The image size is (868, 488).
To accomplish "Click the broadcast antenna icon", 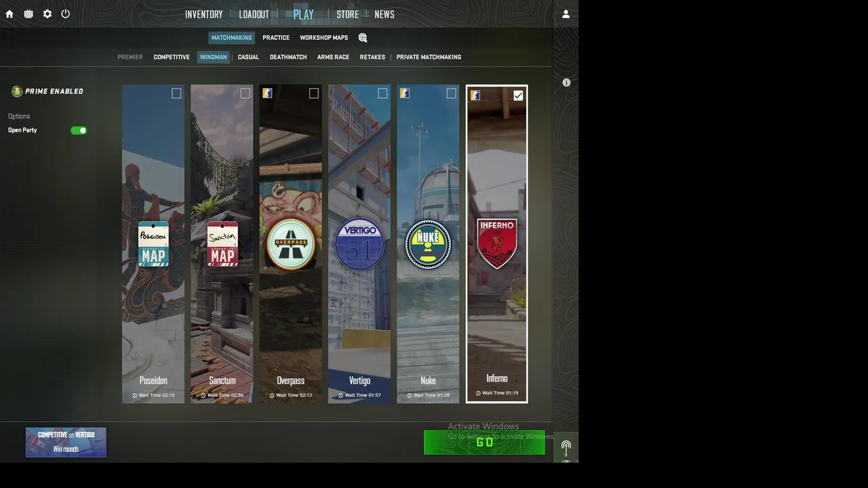I will (566, 447).
